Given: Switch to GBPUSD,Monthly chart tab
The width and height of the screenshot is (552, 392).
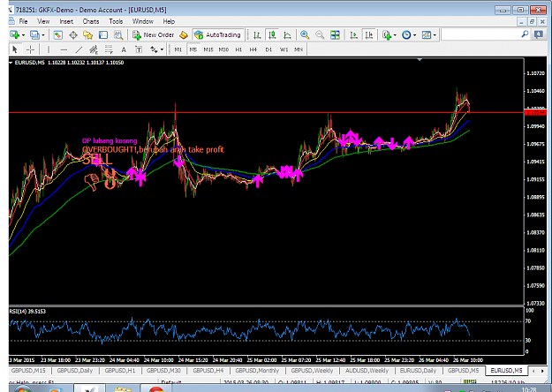Looking at the screenshot, I should pyautogui.click(x=257, y=371).
